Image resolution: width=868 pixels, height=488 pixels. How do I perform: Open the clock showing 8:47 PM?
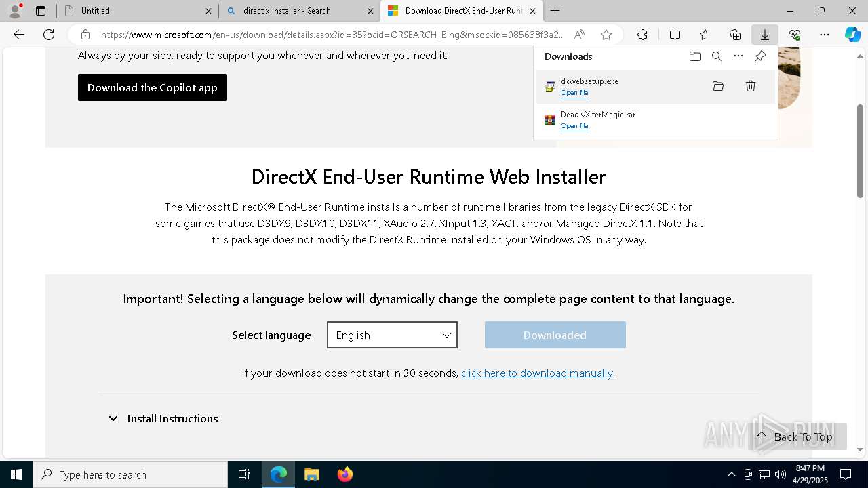(x=811, y=474)
